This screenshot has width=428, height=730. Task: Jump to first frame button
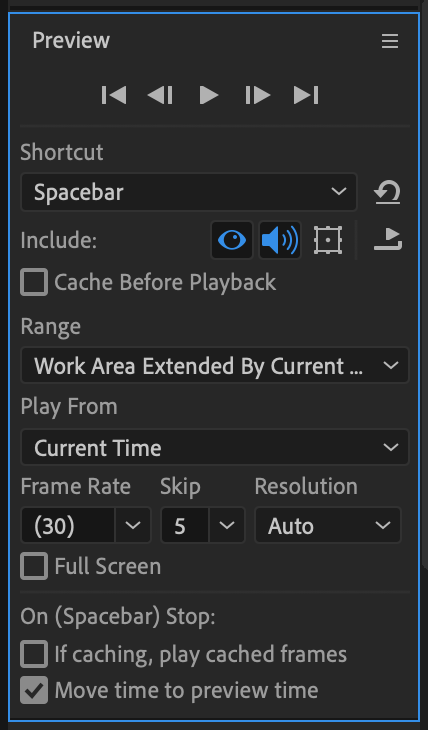click(x=114, y=95)
